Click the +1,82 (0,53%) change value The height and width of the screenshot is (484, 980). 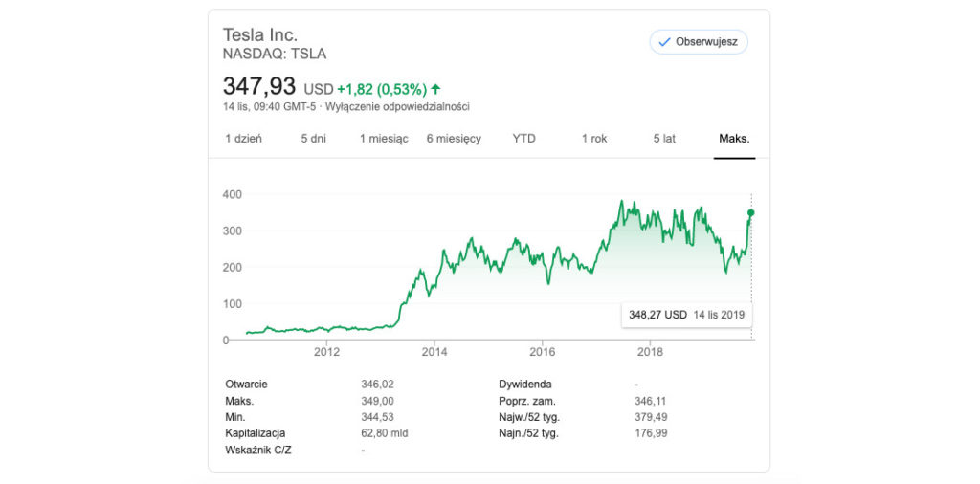click(x=382, y=89)
